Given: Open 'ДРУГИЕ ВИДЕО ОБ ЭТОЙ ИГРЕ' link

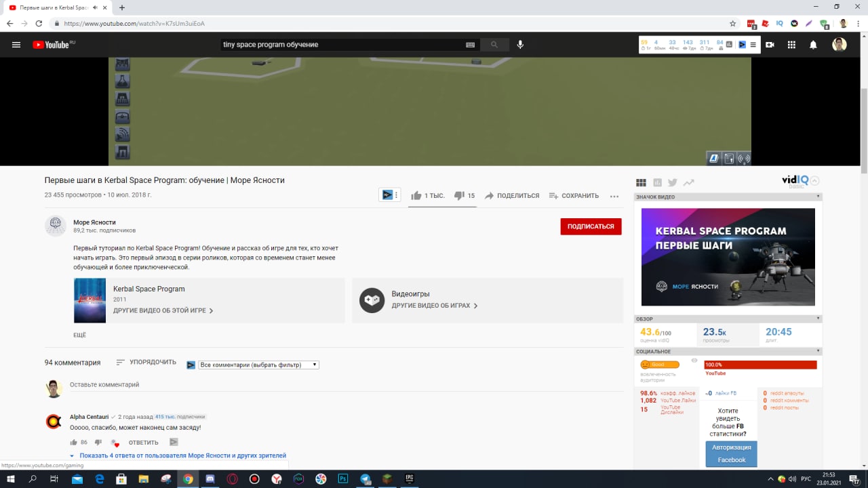Looking at the screenshot, I should tap(163, 310).
